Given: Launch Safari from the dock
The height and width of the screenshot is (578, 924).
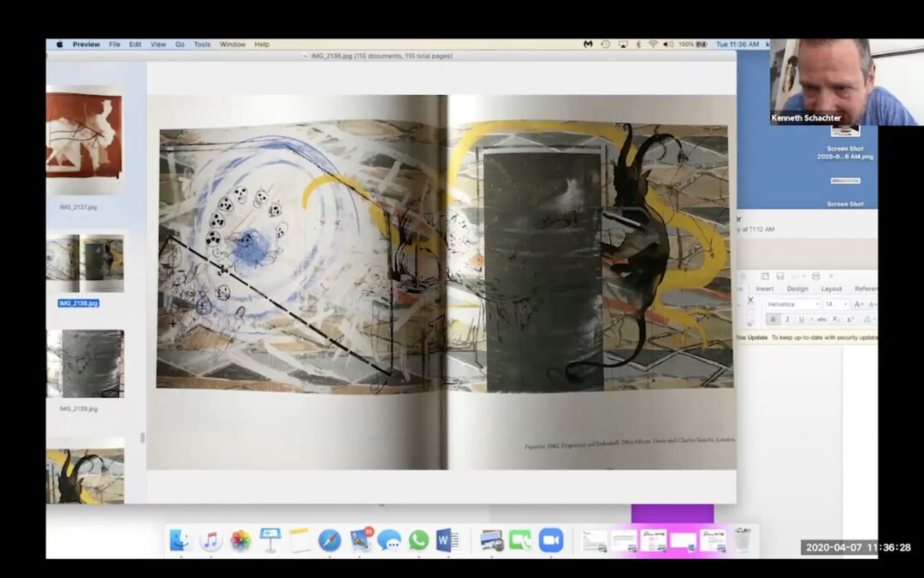Looking at the screenshot, I should (329, 540).
